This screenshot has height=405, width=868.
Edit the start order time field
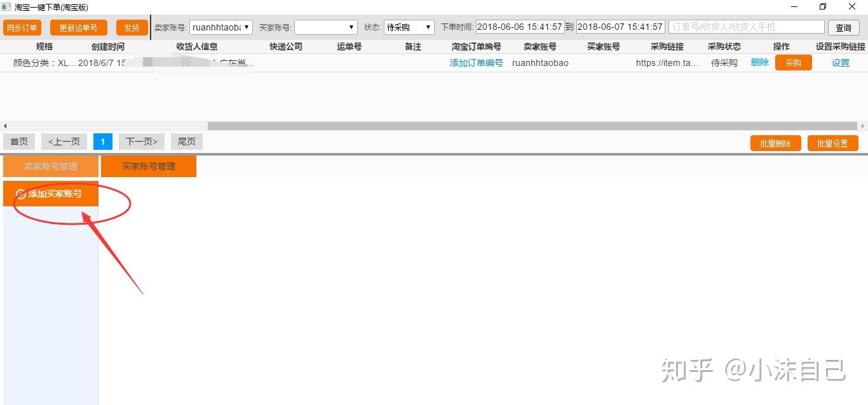(x=520, y=27)
